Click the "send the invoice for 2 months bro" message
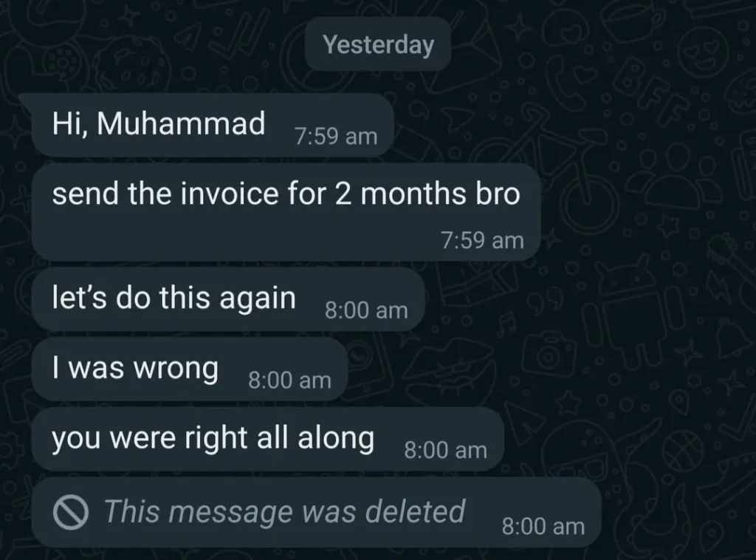This screenshot has height=560, width=756. (x=286, y=212)
